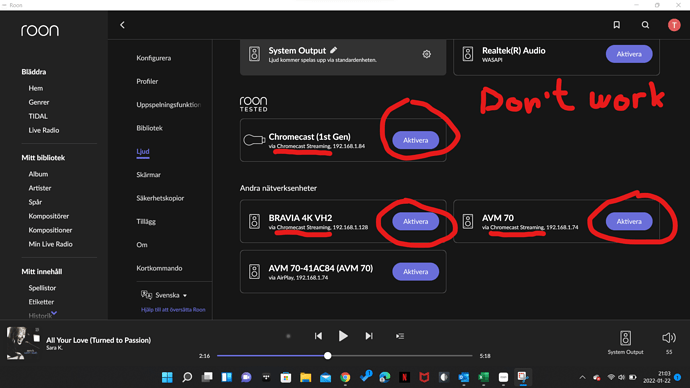The width and height of the screenshot is (690, 388).
Task: Open System Output settings gear
Action: [x=426, y=54]
